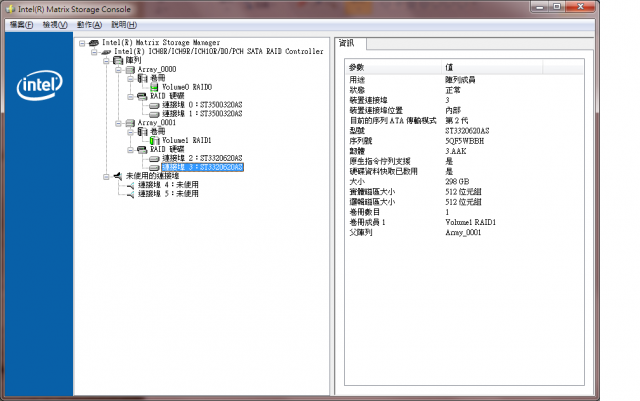
Task: Select 連接埠 4 : 未使用
Action: coord(168,185)
